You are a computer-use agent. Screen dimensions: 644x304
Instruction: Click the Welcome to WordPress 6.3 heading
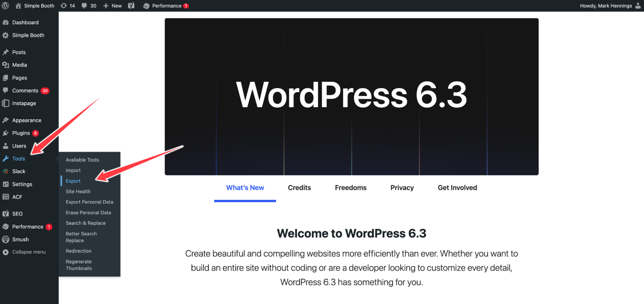pos(351,233)
